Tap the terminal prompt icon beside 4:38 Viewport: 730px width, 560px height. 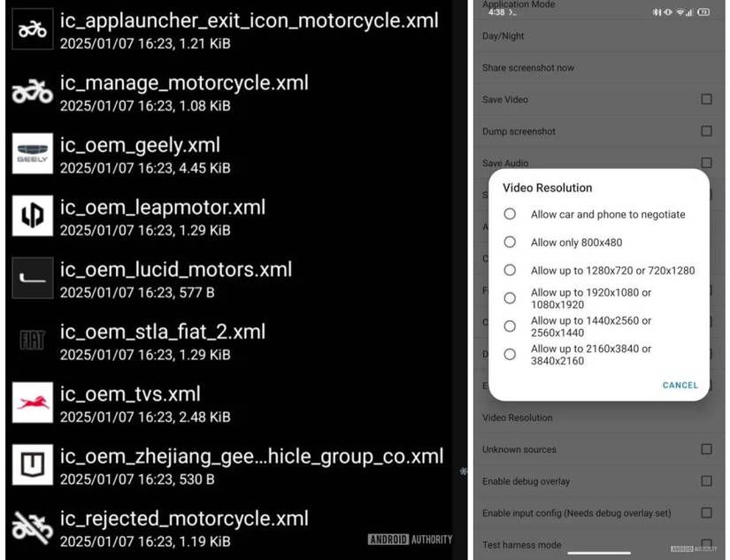tap(512, 12)
